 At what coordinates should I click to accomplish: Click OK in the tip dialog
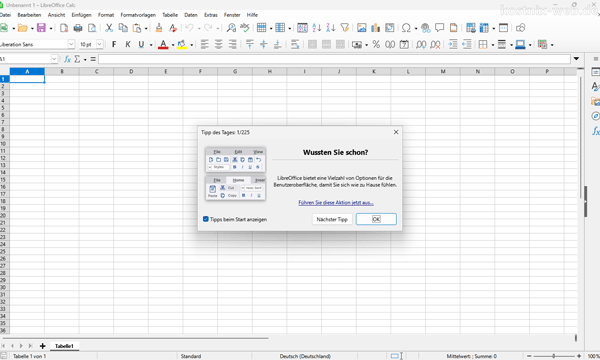point(376,219)
